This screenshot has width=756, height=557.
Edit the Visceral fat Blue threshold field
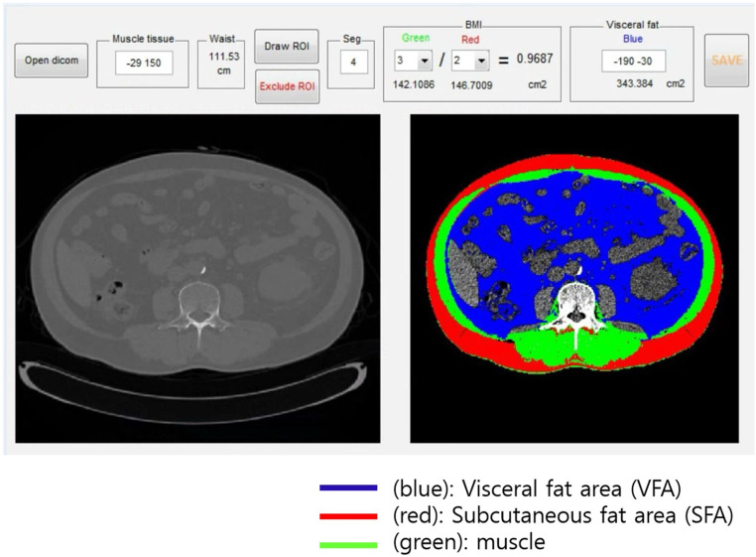(x=633, y=62)
